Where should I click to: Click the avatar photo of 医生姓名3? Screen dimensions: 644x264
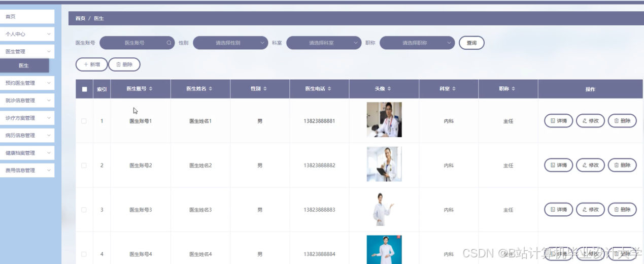click(384, 209)
